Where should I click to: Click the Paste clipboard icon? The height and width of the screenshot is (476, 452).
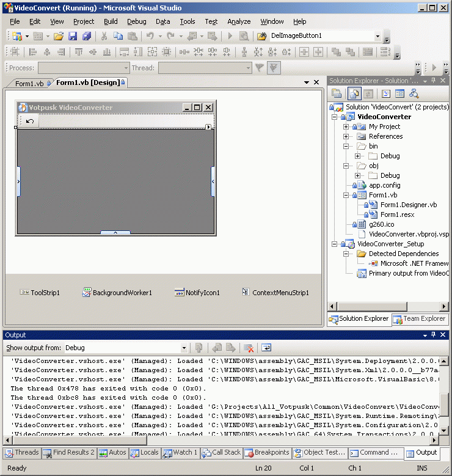(x=133, y=37)
